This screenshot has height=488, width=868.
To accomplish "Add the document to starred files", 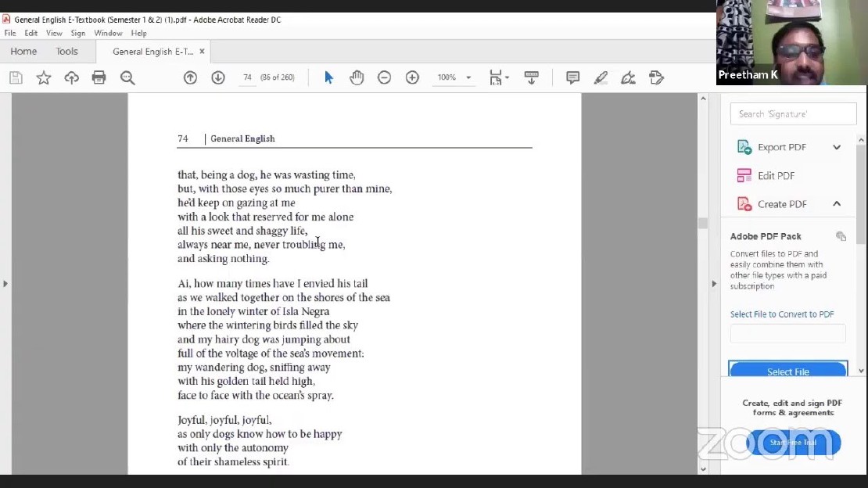I will pyautogui.click(x=44, y=77).
